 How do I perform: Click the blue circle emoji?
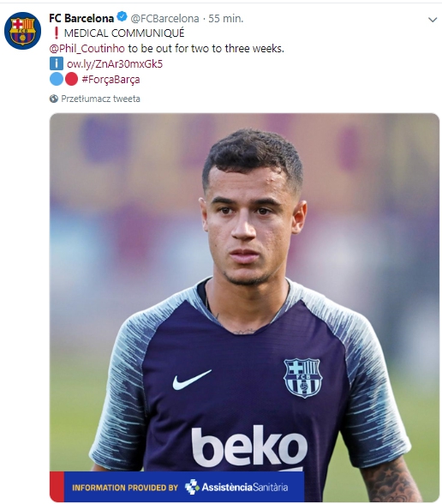click(57, 79)
